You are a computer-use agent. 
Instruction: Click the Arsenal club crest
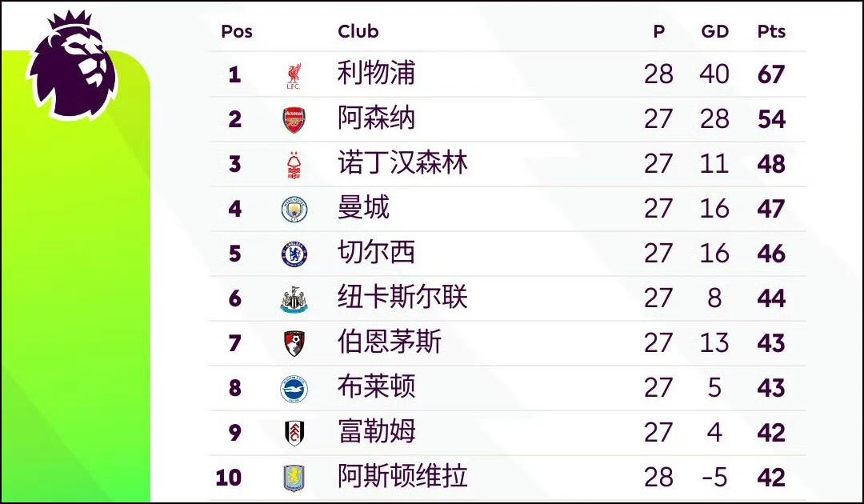[294, 119]
